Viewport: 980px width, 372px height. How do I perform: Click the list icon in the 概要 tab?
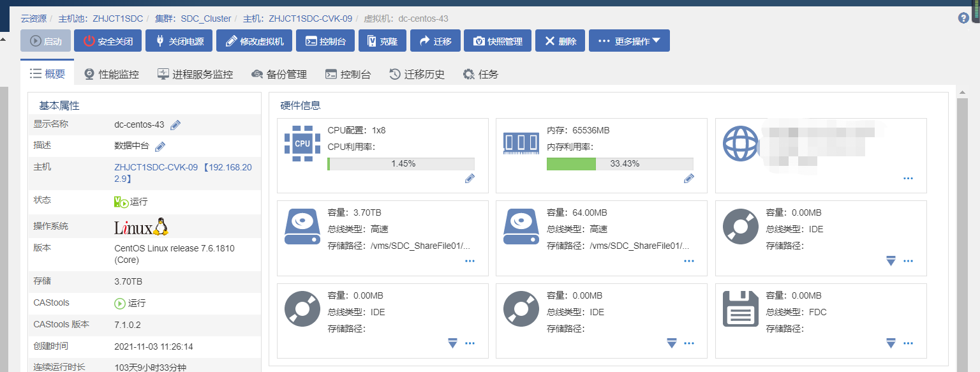(36, 73)
